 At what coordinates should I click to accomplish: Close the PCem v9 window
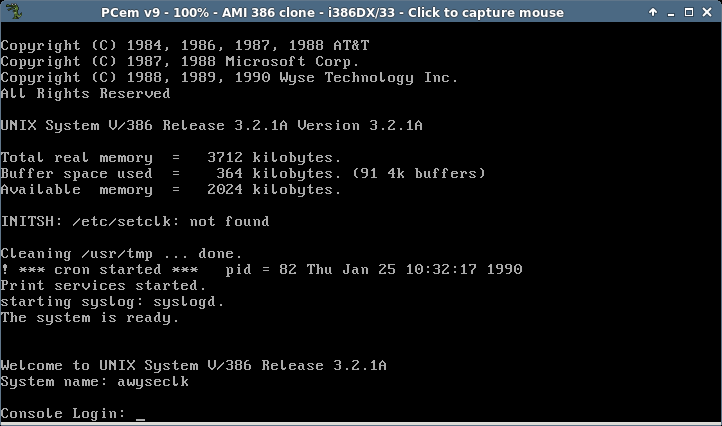coord(707,12)
